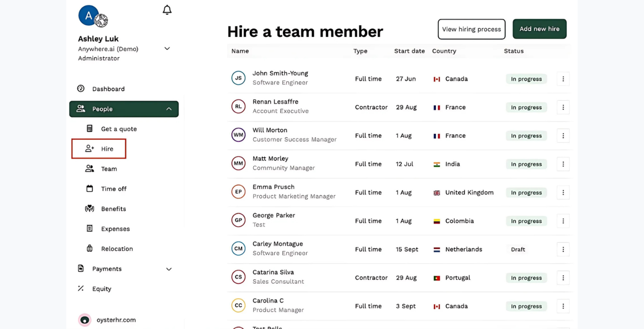Open row options for Emma Prusch

pyautogui.click(x=563, y=193)
